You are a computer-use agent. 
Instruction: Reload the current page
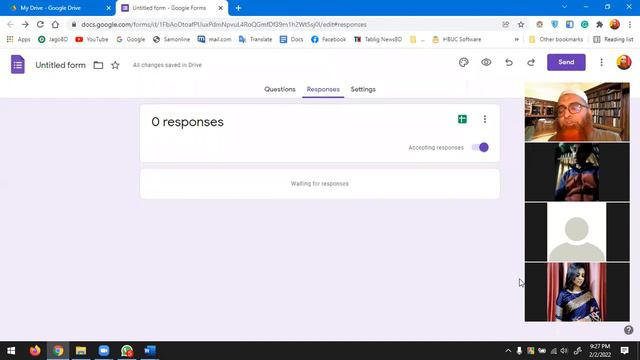(40, 24)
